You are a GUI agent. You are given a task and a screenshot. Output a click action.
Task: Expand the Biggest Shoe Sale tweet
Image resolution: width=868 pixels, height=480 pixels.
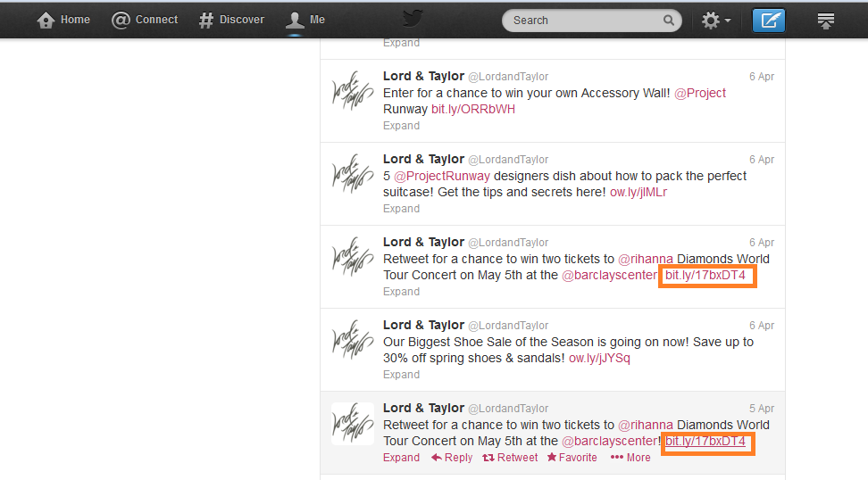click(x=401, y=375)
